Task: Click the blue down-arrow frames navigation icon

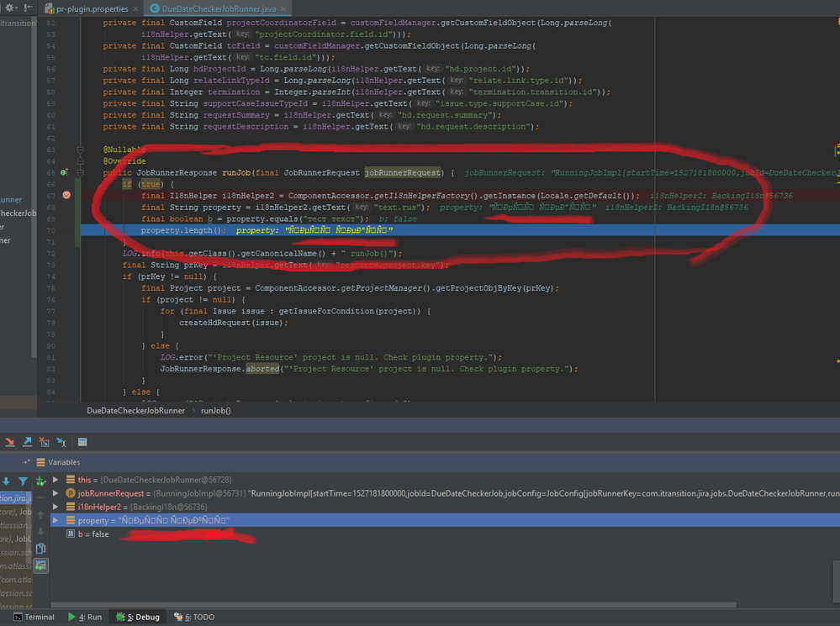Action: coord(7,481)
